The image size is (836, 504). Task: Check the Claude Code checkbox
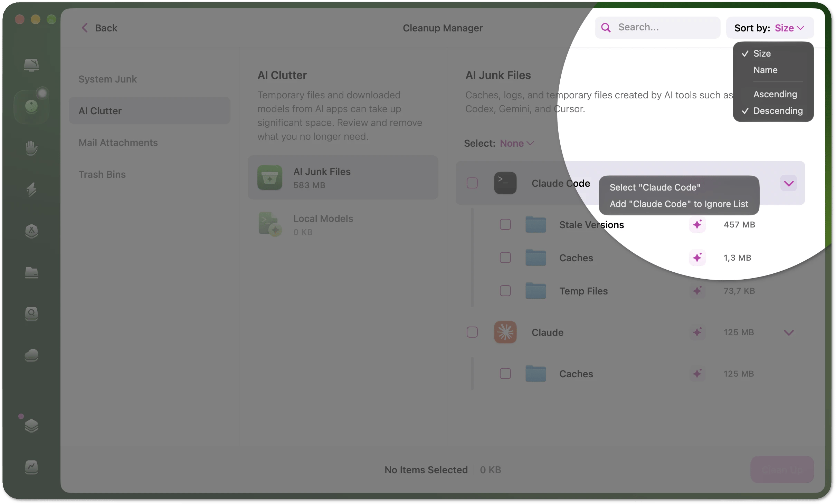(472, 183)
